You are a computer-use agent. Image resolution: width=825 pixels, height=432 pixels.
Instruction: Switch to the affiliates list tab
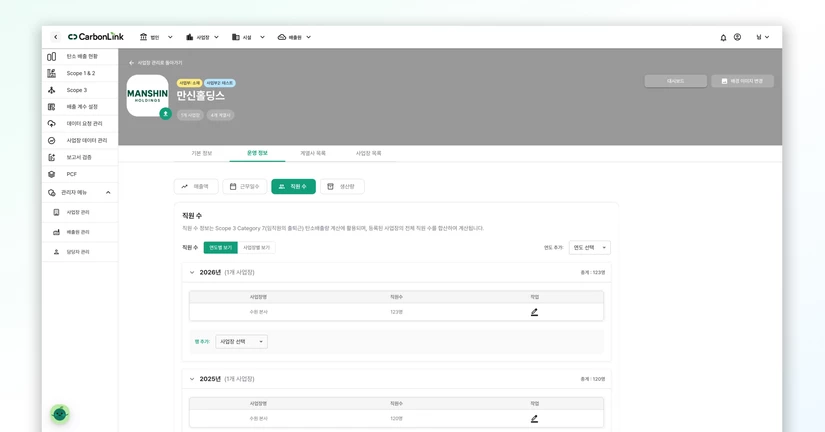pyautogui.click(x=313, y=153)
